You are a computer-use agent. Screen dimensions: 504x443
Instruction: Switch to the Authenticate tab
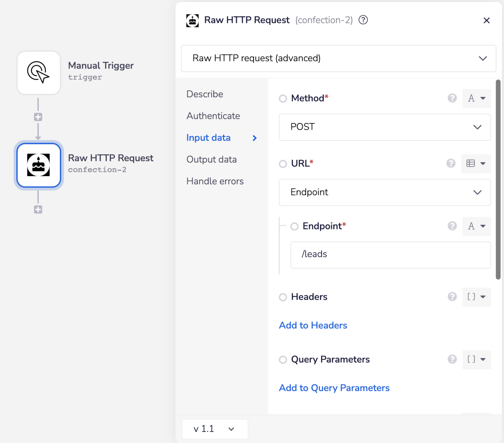pos(213,116)
